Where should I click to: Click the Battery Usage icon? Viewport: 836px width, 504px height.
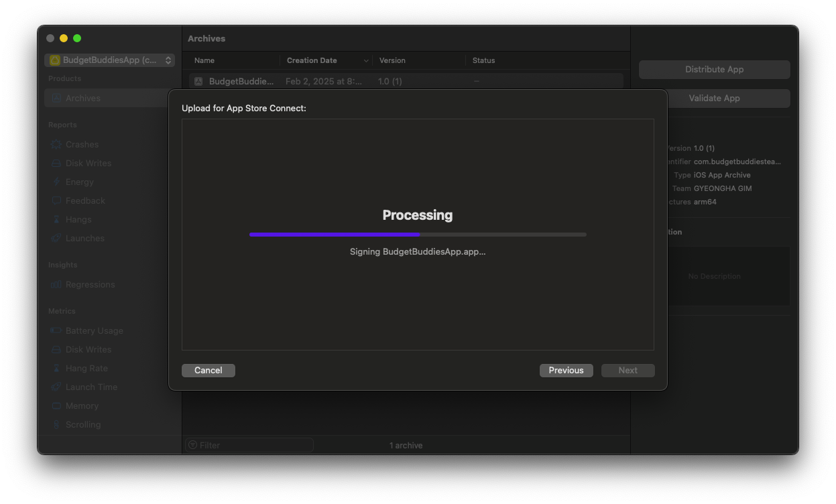(56, 330)
